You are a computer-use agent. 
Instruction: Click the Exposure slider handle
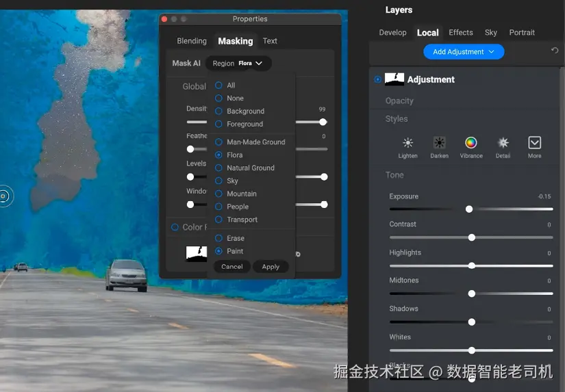click(x=469, y=209)
